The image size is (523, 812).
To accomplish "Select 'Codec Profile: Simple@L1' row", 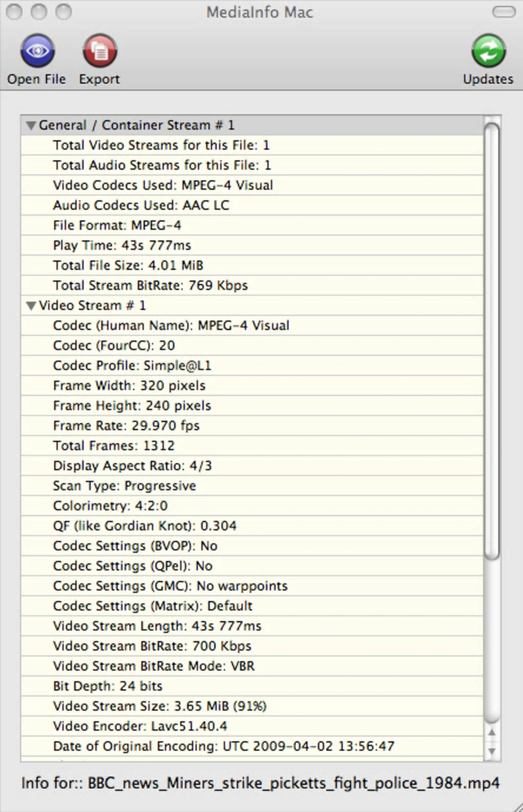I will point(252,365).
